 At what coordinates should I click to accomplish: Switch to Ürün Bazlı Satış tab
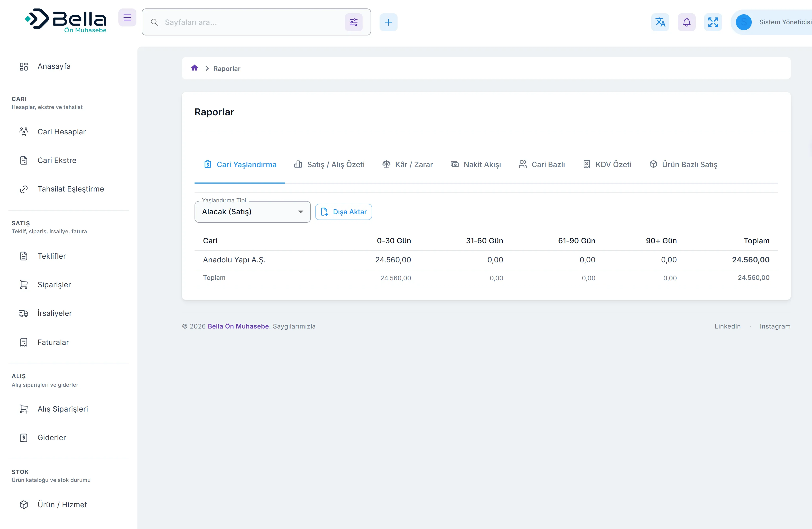point(683,165)
